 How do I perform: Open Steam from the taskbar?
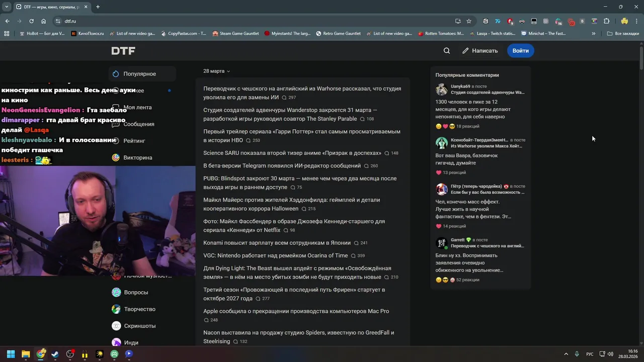[55, 354]
